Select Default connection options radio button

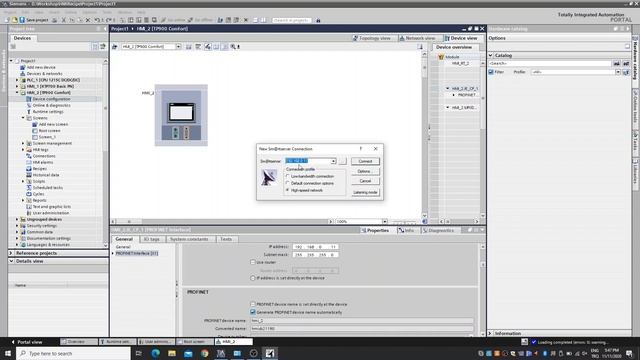[288, 183]
